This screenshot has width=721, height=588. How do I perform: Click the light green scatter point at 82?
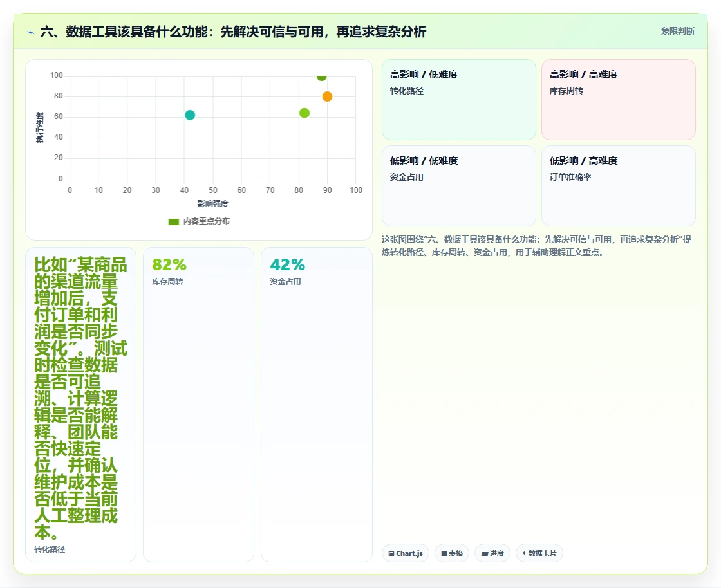pos(304,113)
